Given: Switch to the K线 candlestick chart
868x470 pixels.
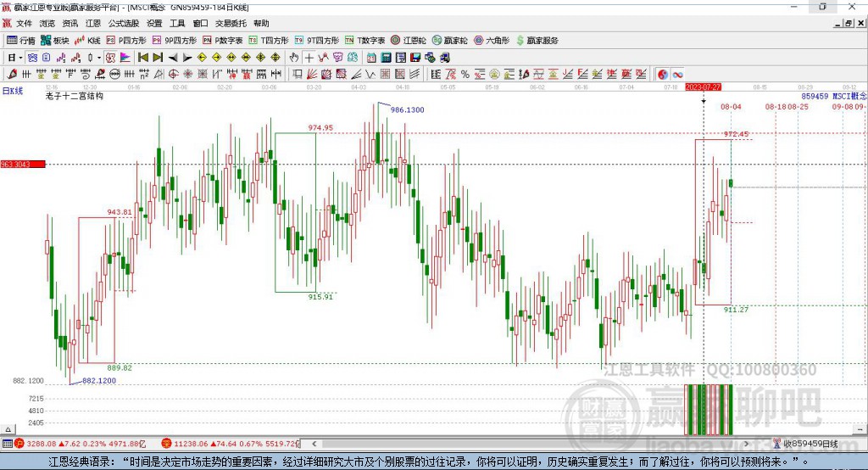Looking at the screenshot, I should 87,41.
